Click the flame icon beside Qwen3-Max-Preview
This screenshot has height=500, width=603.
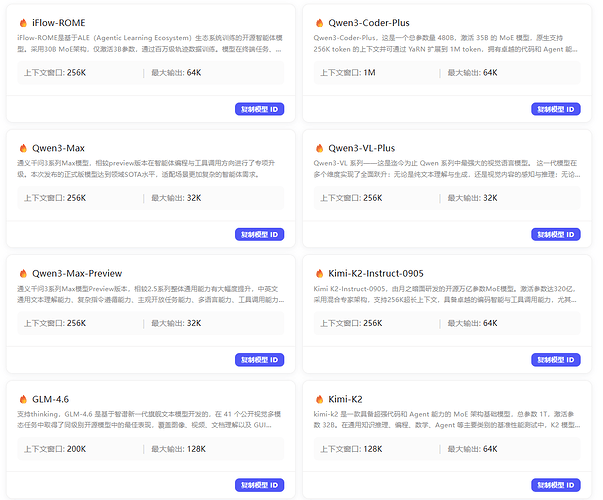click(24, 272)
